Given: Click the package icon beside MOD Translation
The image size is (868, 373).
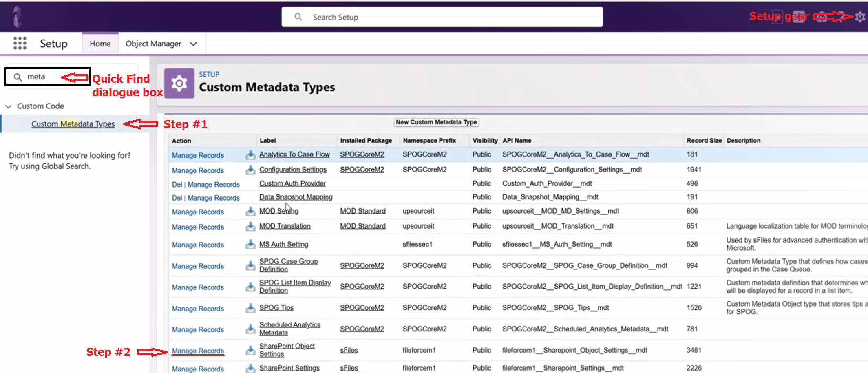Looking at the screenshot, I should point(250,226).
